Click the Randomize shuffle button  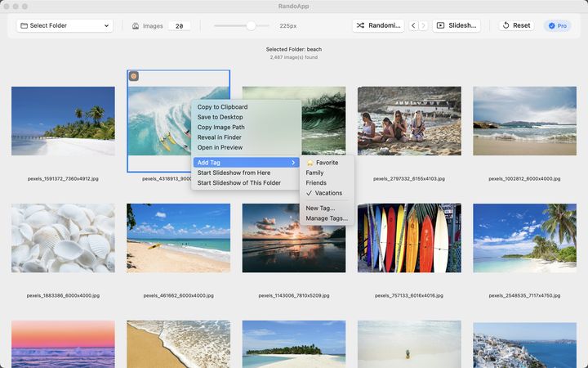378,25
